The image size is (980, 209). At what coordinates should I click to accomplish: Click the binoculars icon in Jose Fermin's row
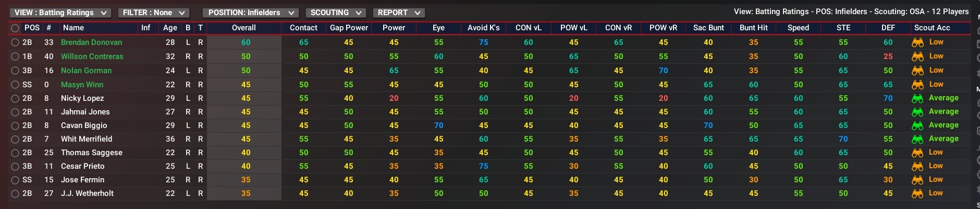click(x=917, y=180)
